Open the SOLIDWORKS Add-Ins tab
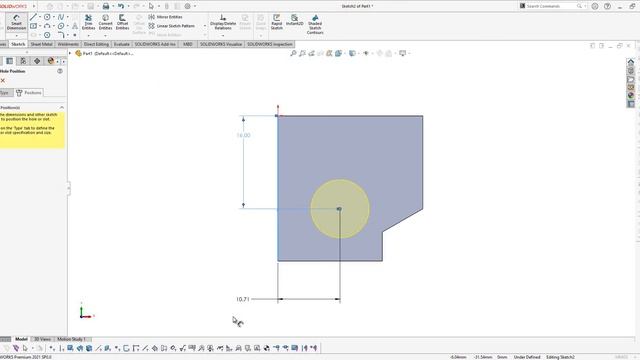Image resolution: width=640 pixels, height=360 pixels. pyautogui.click(x=155, y=44)
